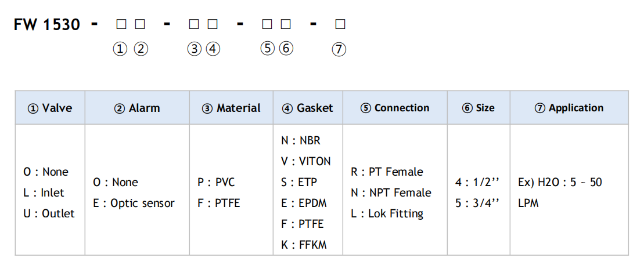Click the circled number 2 marker

click(141, 49)
